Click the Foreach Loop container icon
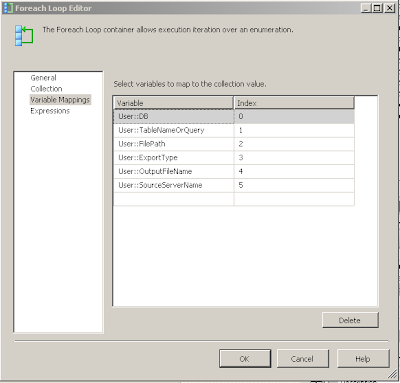This screenshot has width=400, height=383. pos(24,35)
